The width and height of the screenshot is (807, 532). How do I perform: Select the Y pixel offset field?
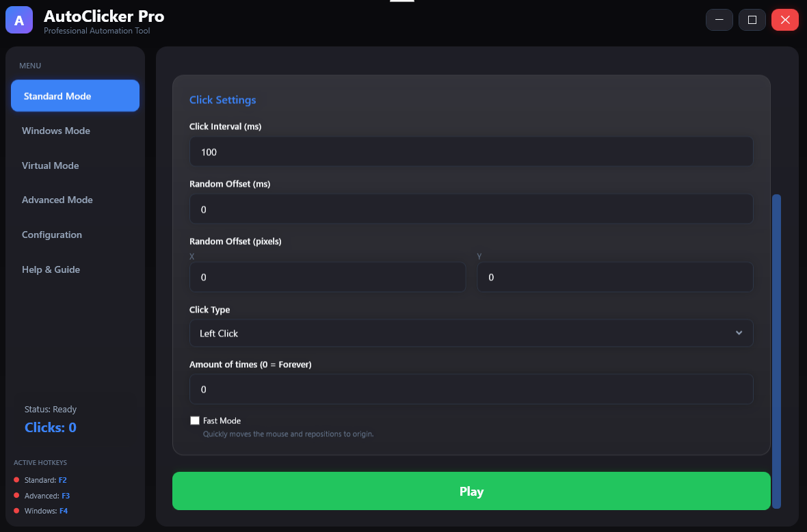point(614,277)
